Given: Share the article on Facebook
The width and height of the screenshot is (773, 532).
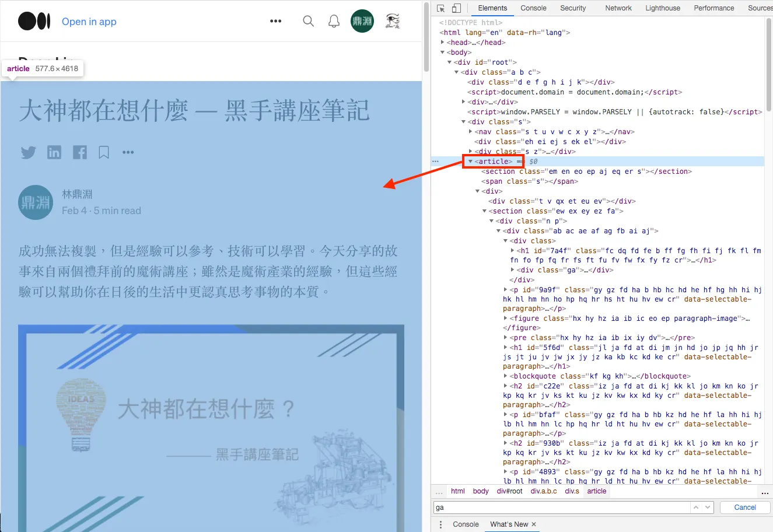Looking at the screenshot, I should point(80,153).
